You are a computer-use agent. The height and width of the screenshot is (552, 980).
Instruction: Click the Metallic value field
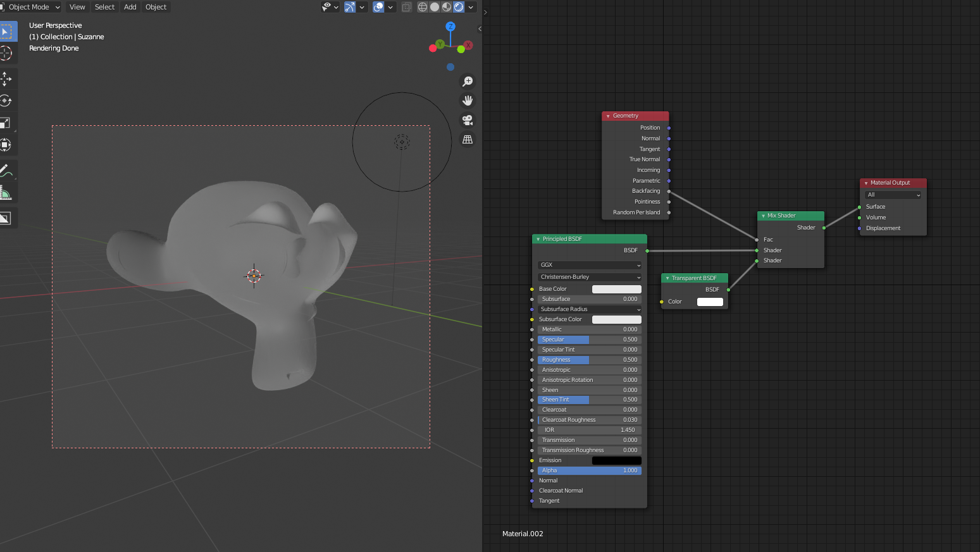point(590,329)
